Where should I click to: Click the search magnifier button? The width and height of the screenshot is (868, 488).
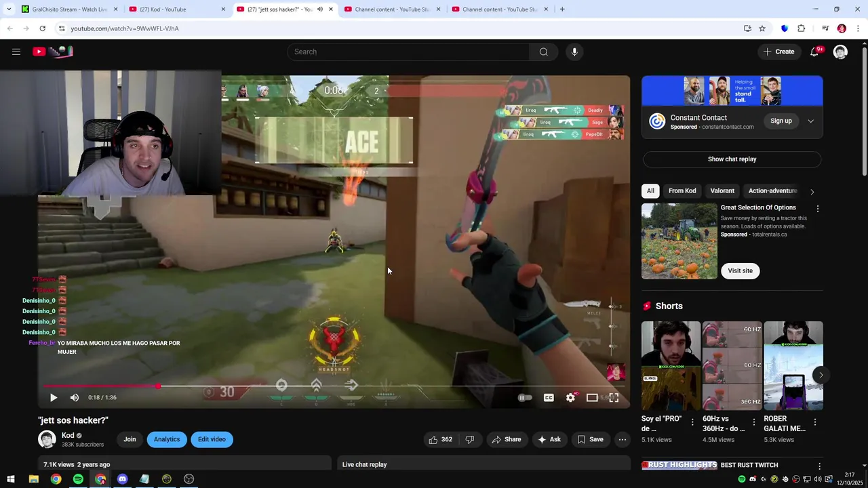pos(544,52)
